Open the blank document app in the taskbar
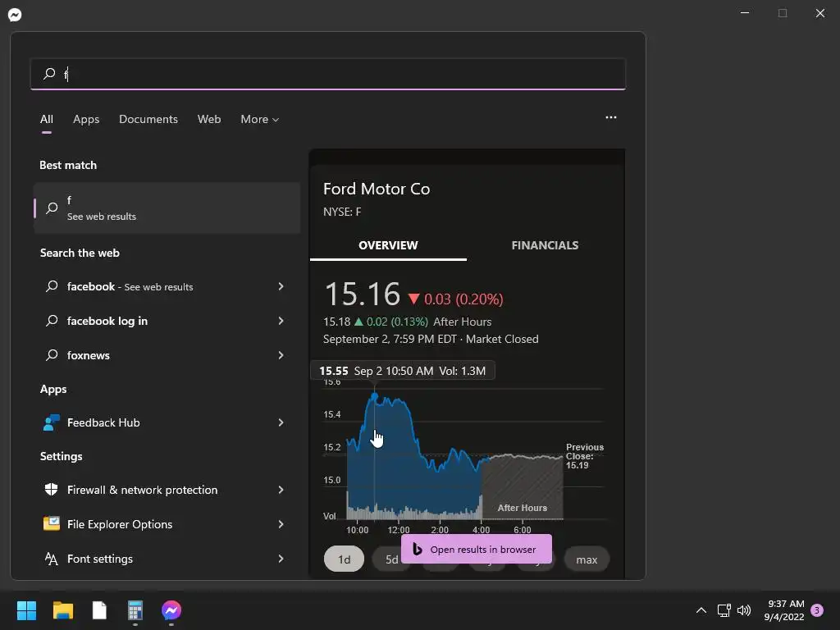The image size is (840, 630). tap(99, 610)
